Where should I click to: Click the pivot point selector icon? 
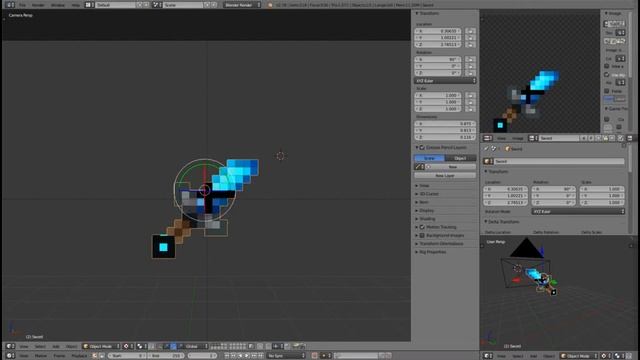[142, 346]
